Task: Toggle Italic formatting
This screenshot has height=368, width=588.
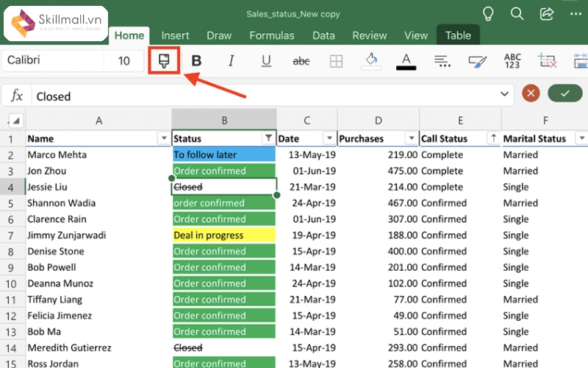Action: pyautogui.click(x=231, y=60)
